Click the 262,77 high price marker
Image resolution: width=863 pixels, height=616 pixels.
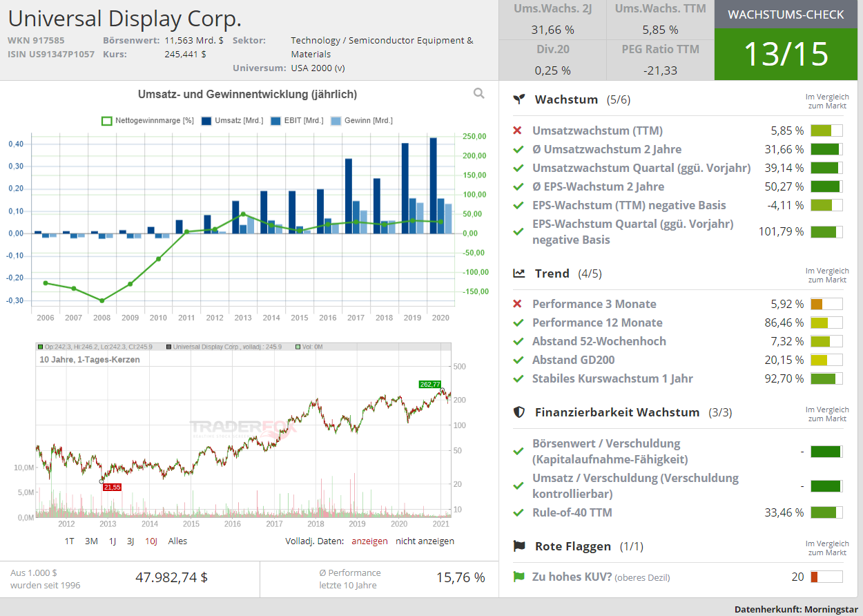tap(429, 384)
